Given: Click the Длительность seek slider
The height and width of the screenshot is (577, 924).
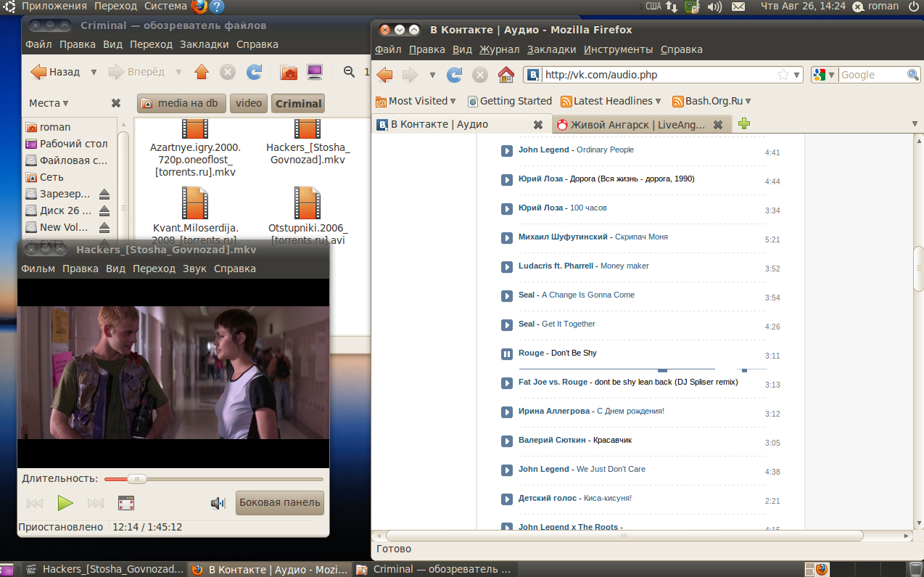Looking at the screenshot, I should (x=214, y=479).
